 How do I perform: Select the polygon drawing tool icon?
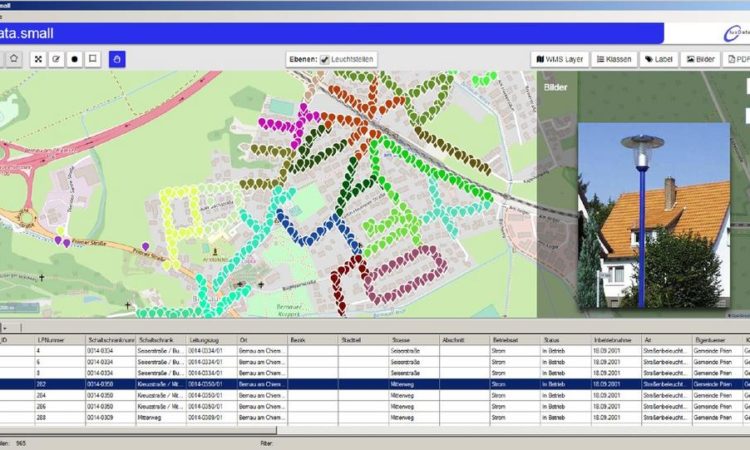14,59
